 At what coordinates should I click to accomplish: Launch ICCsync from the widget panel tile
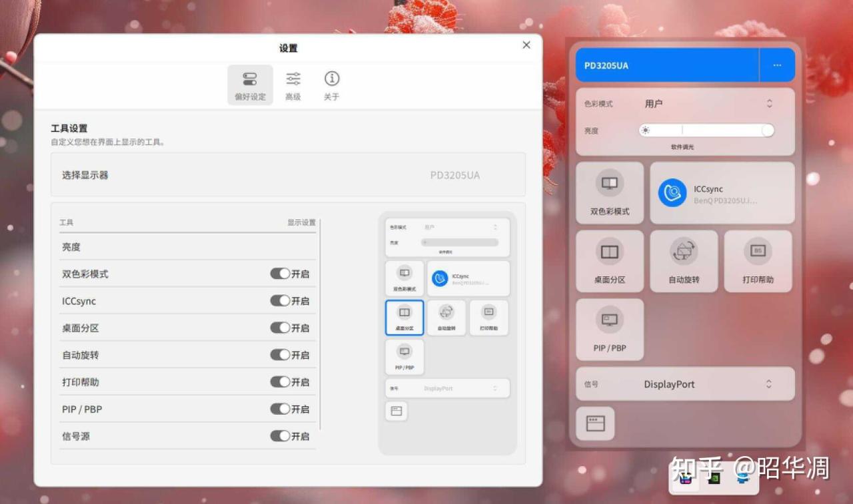pyautogui.click(x=722, y=193)
